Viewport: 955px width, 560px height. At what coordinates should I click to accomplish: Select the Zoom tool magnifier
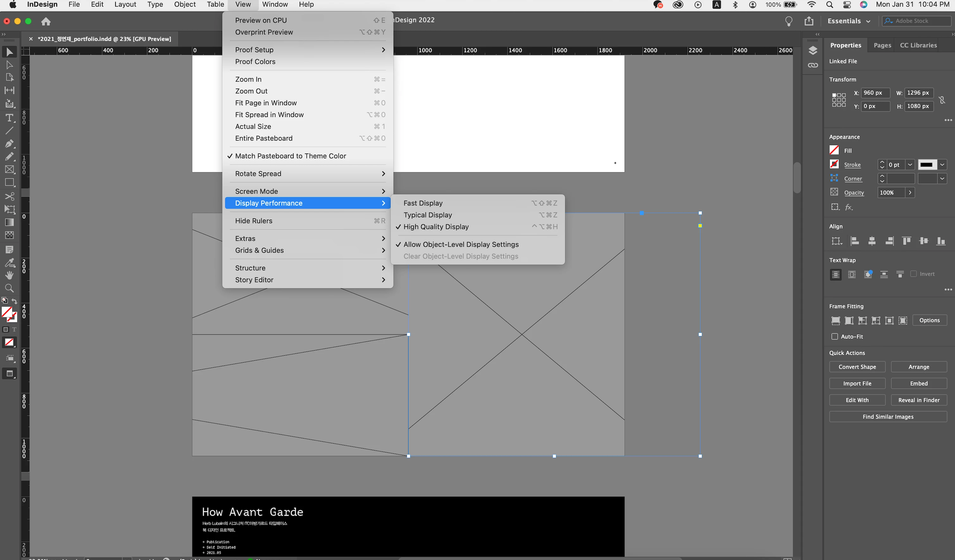[x=9, y=288]
